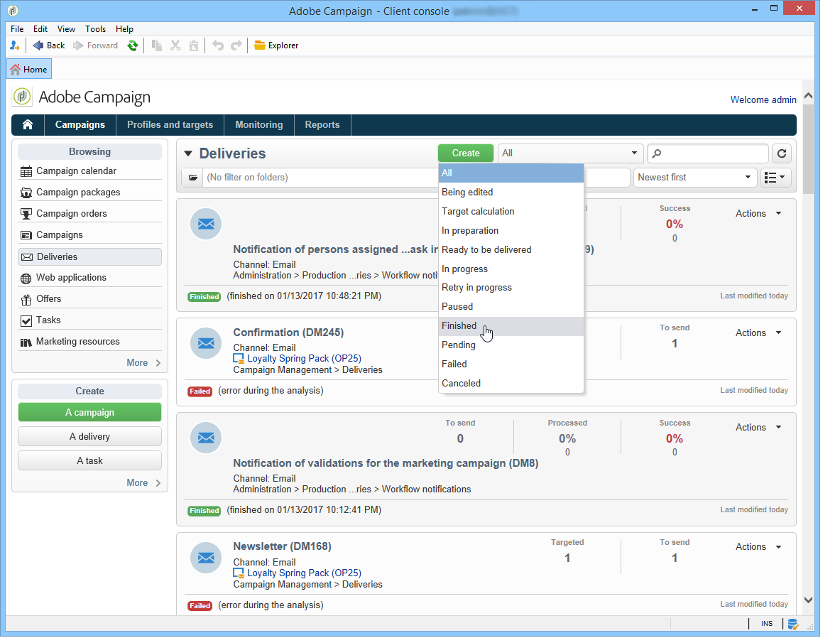Click the folder filter icon
This screenshot has height=638, width=840.
tap(193, 178)
